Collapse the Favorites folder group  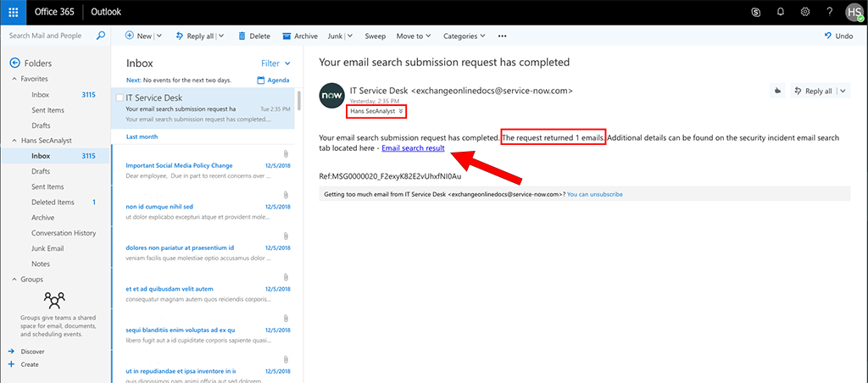point(14,79)
